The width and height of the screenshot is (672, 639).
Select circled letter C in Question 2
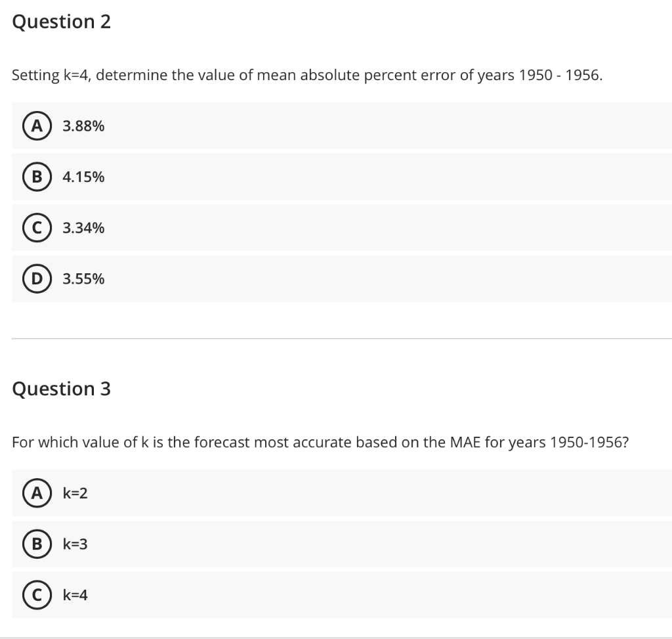point(37,228)
